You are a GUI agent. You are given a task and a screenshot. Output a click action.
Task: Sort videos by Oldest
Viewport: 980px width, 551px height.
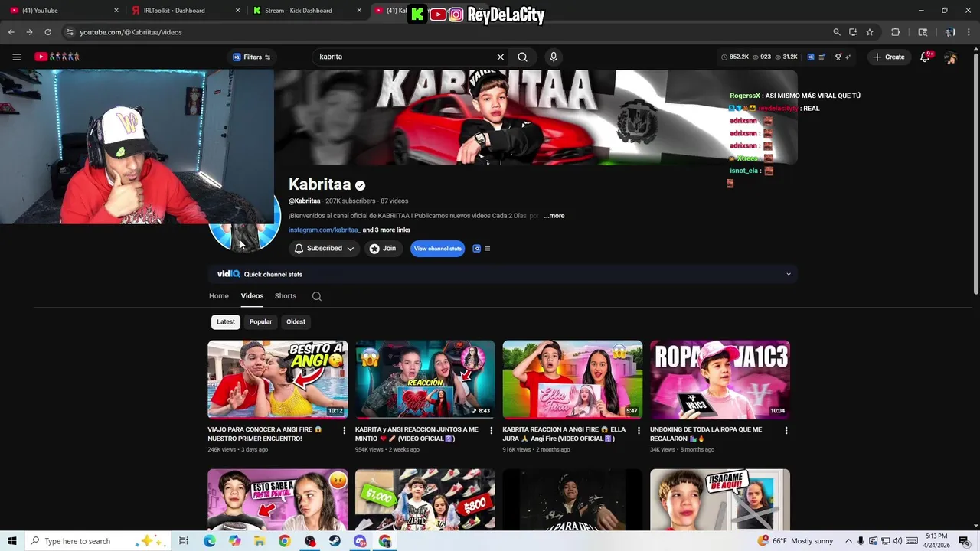pyautogui.click(x=296, y=322)
